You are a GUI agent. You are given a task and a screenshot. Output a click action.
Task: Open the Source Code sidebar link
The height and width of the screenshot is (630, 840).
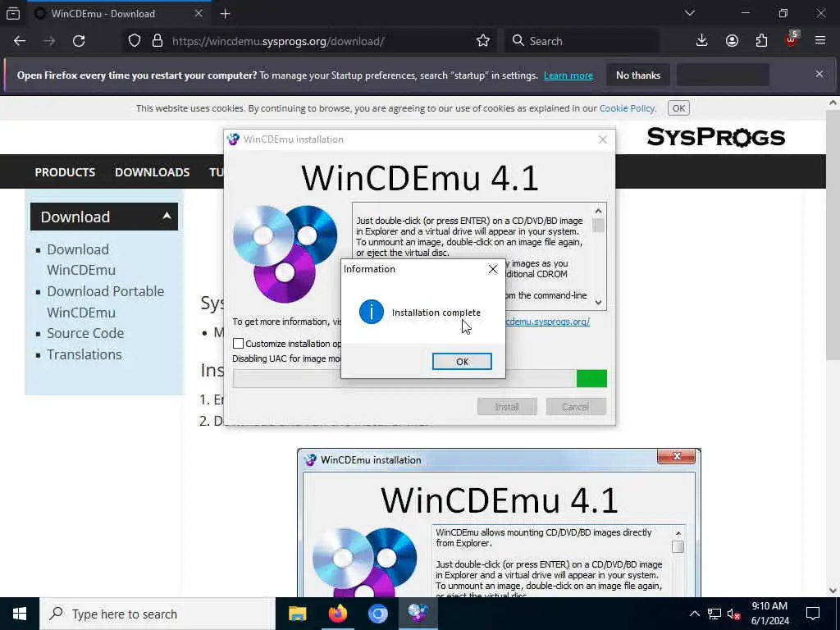pos(85,333)
